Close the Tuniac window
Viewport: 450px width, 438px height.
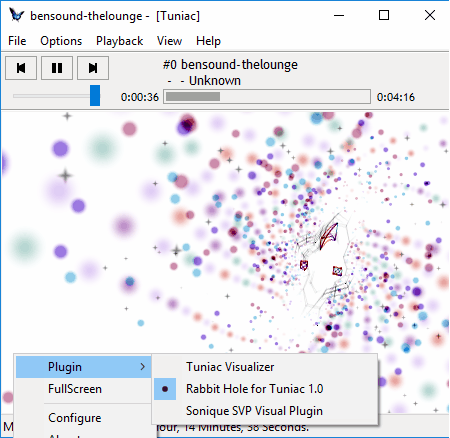pos(430,15)
